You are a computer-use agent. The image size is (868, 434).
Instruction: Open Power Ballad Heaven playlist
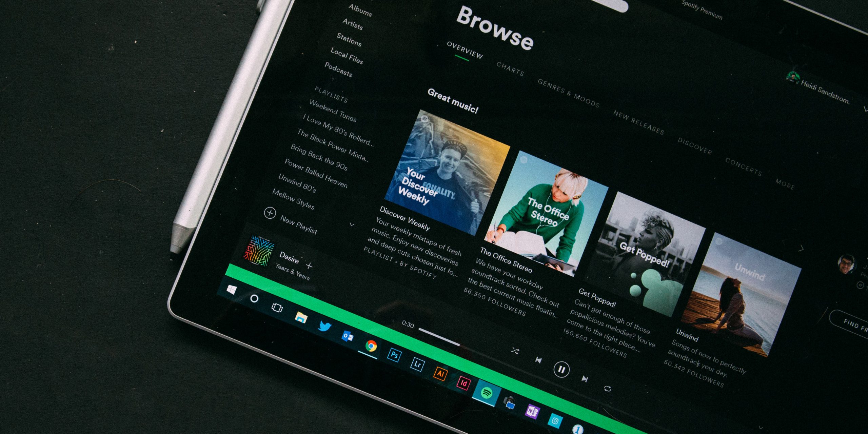tap(316, 173)
